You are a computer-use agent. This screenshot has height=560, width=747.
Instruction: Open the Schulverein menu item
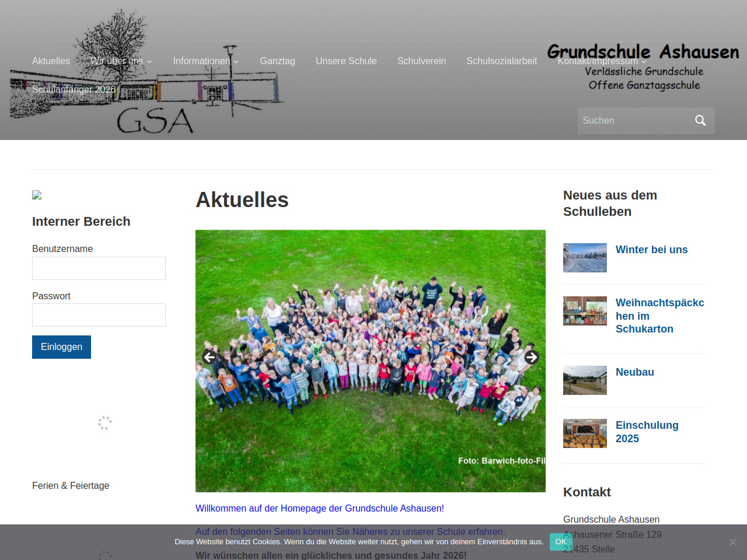coord(421,61)
